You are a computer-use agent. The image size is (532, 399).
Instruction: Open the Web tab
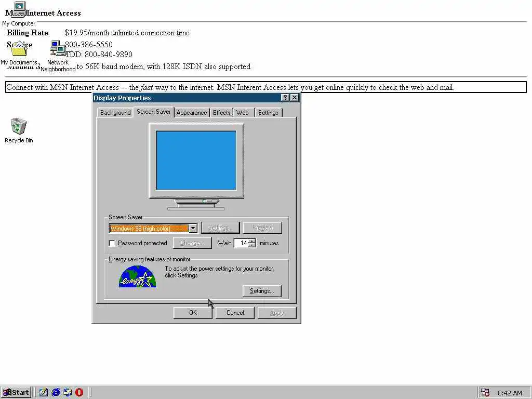243,113
